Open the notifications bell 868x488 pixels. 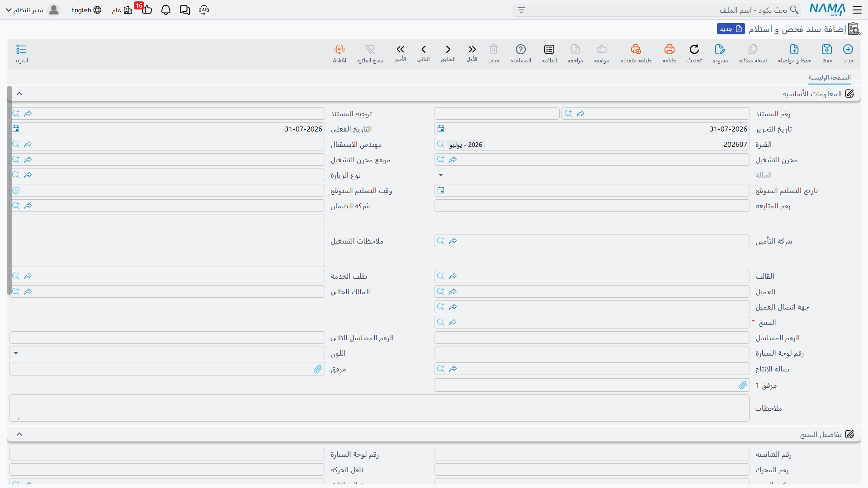coord(166,10)
